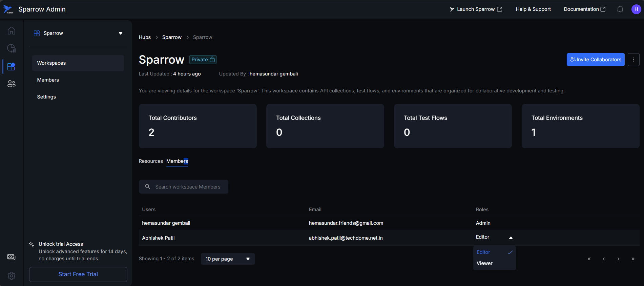Click the home icon in left sidebar
644x286 pixels.
click(11, 31)
